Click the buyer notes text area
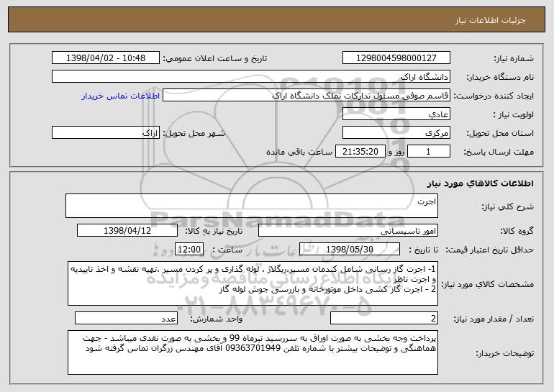 (x=253, y=352)
